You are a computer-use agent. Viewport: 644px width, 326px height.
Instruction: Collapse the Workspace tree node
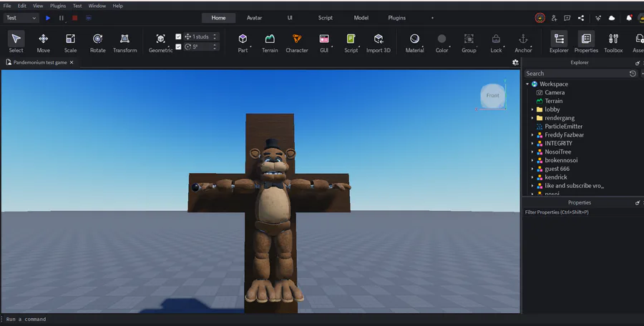527,84
